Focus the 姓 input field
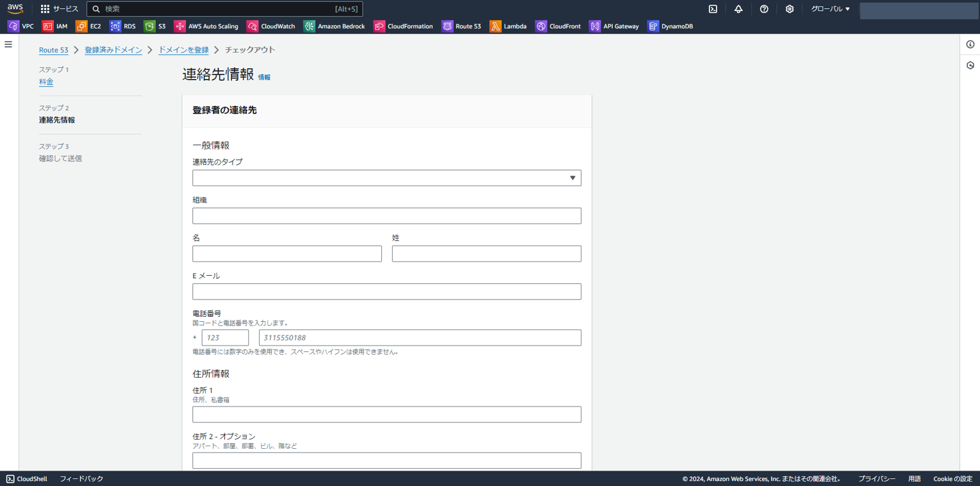Image resolution: width=980 pixels, height=486 pixels. coord(486,253)
